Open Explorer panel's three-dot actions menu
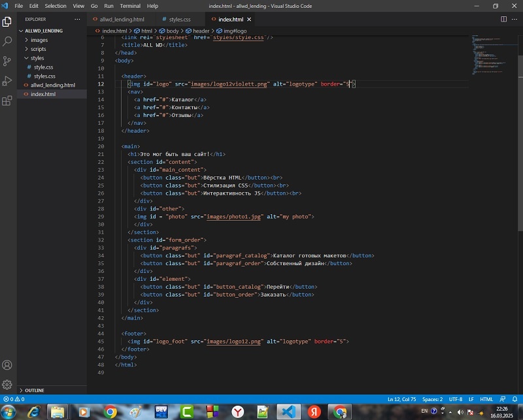 [78, 20]
